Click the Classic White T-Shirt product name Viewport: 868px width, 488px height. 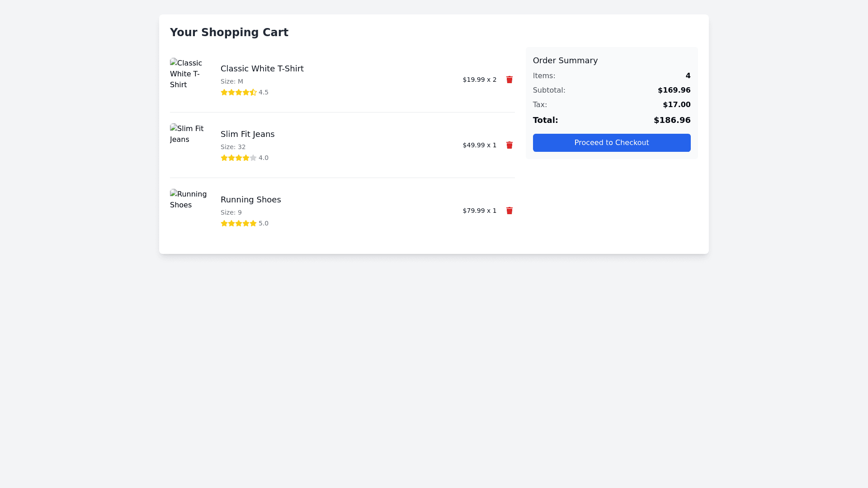262,69
